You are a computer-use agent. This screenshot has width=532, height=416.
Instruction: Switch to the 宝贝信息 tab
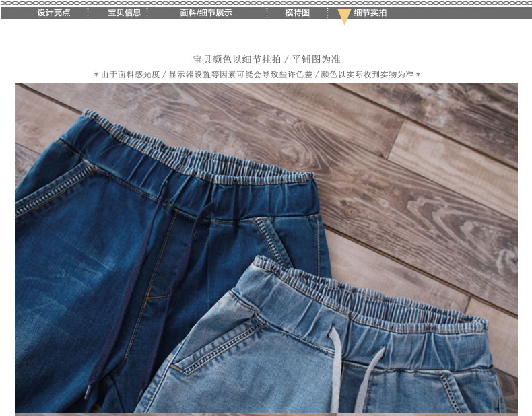(x=124, y=13)
